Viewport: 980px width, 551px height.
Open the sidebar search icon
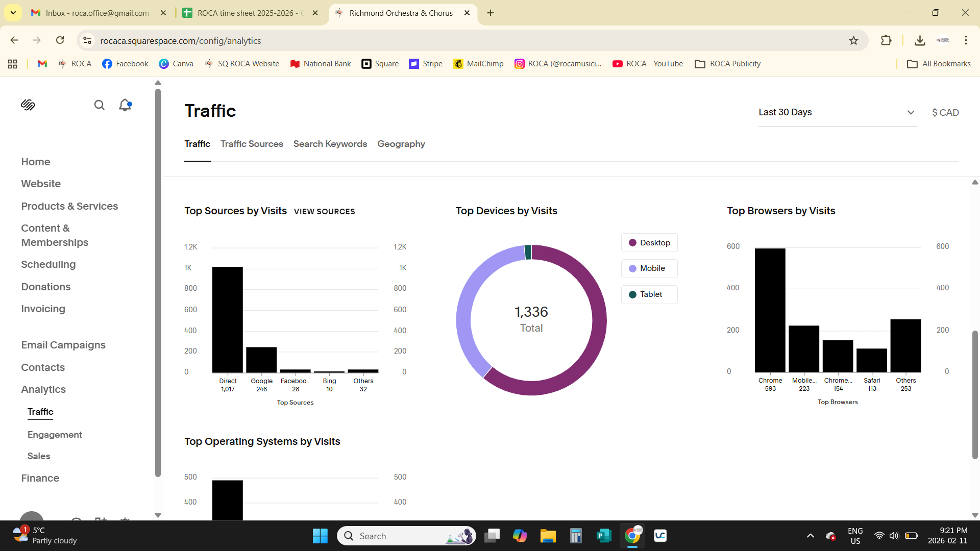(x=99, y=105)
